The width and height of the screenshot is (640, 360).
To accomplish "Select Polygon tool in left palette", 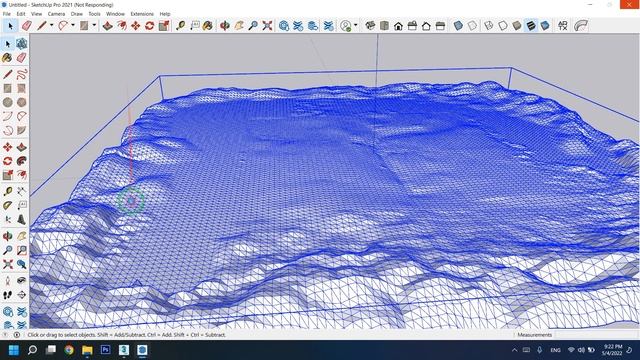I will pyautogui.click(x=22, y=102).
